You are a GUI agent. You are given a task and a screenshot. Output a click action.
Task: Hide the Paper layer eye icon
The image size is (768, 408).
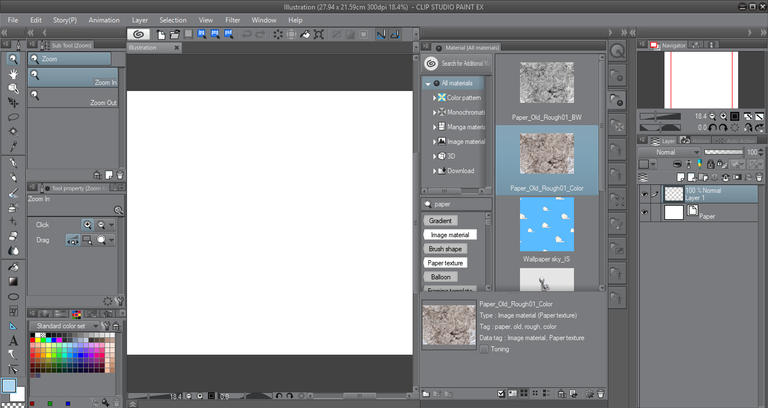pyautogui.click(x=645, y=213)
